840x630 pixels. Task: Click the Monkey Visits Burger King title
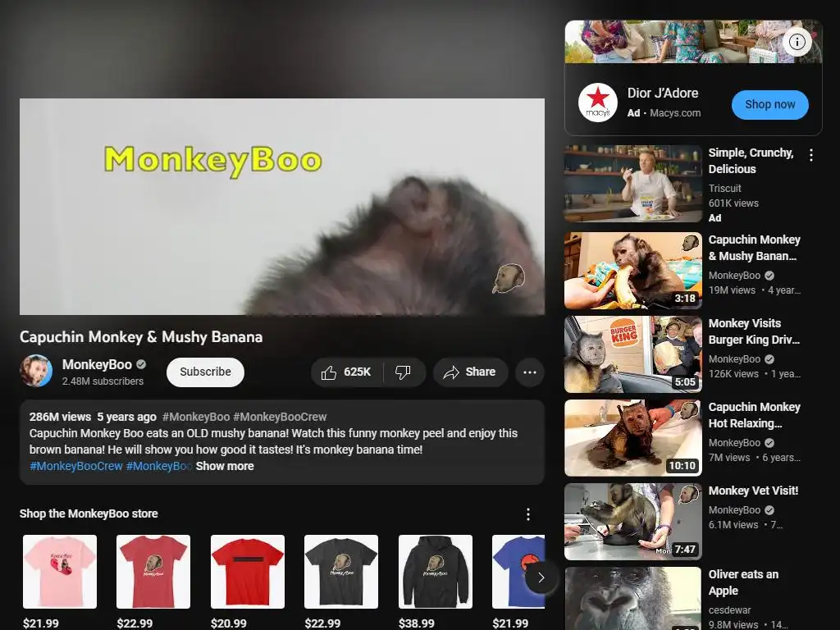coord(755,331)
